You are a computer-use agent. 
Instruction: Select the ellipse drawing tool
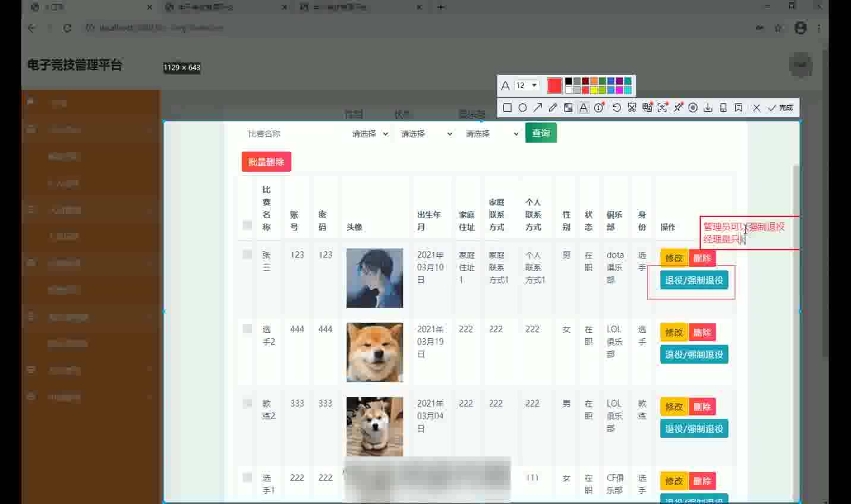click(x=522, y=108)
